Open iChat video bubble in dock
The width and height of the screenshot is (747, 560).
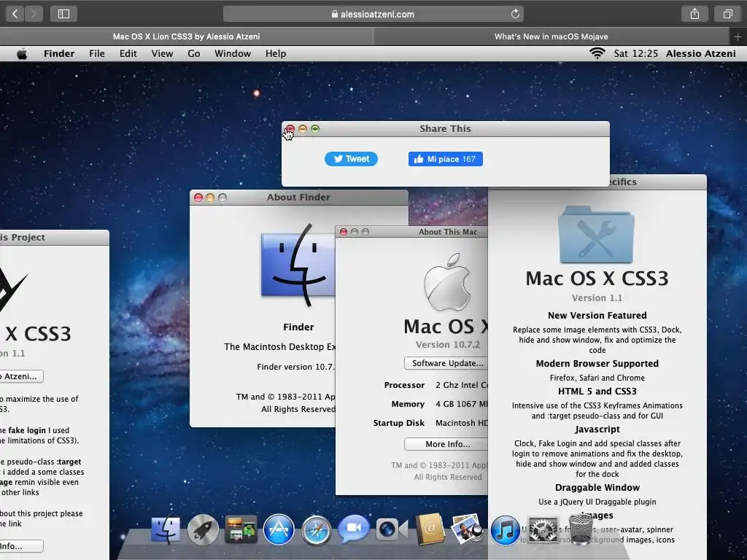point(354,529)
